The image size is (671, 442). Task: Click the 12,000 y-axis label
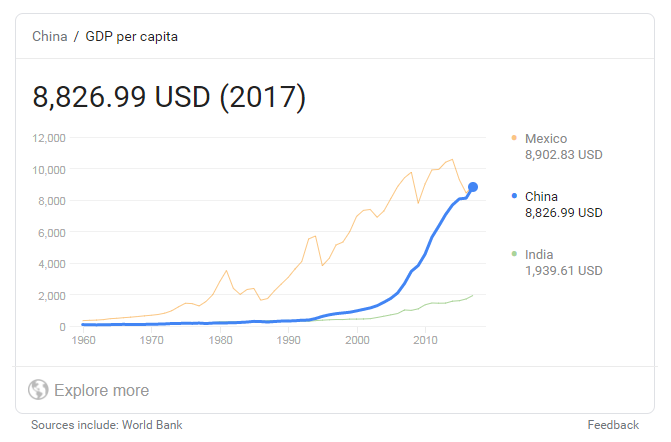point(49,138)
